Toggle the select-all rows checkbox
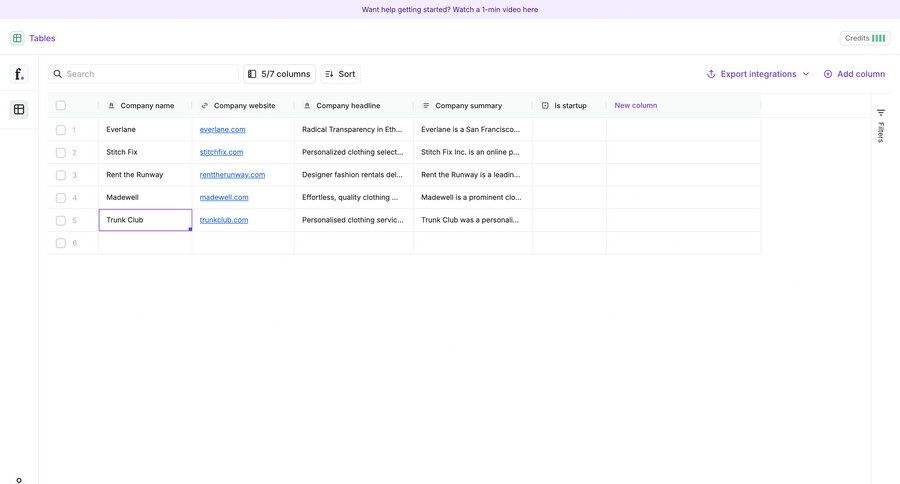Viewport: 900px width, 484px height. (x=61, y=105)
